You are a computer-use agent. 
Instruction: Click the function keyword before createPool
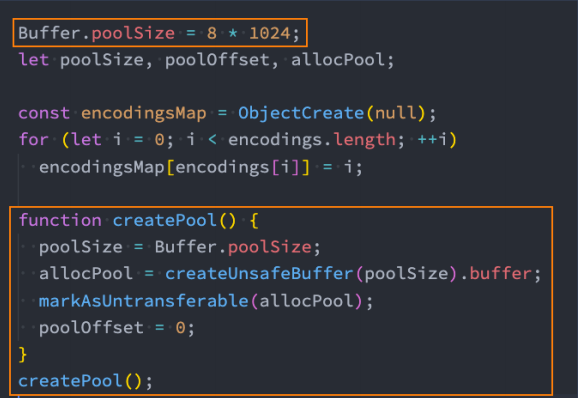coord(60,220)
